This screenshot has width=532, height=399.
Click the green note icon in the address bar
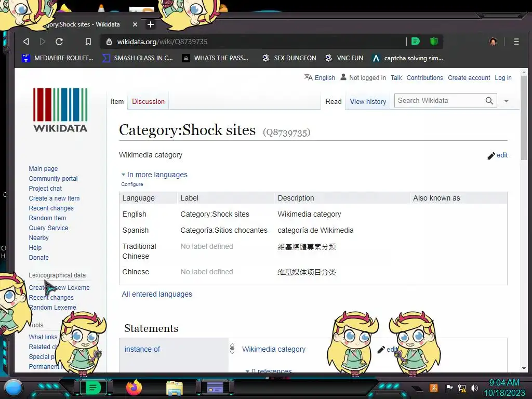pyautogui.click(x=415, y=42)
